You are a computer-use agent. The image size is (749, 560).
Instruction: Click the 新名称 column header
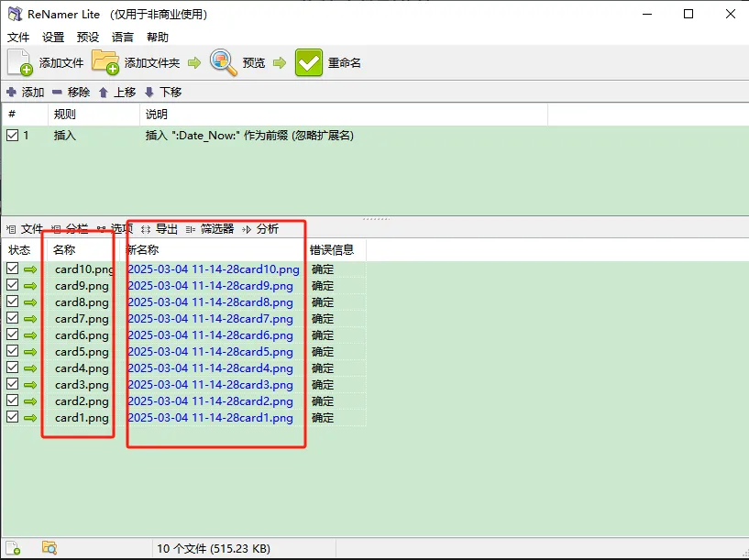click(x=142, y=249)
